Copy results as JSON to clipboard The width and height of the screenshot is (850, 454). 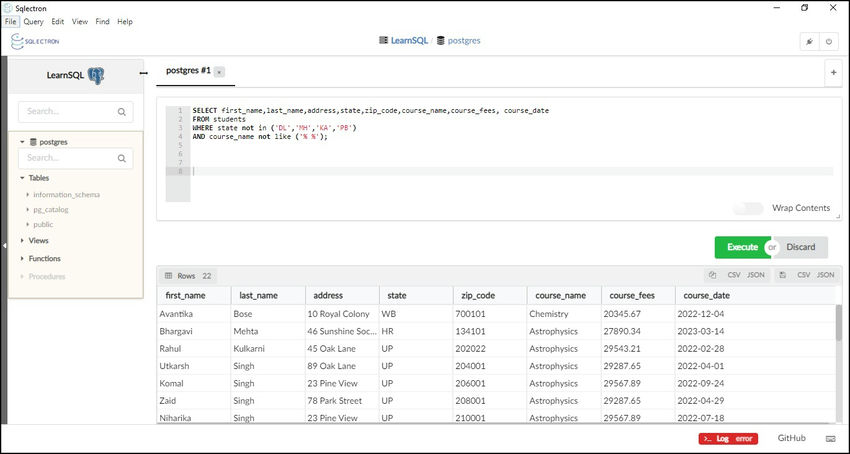click(x=756, y=275)
